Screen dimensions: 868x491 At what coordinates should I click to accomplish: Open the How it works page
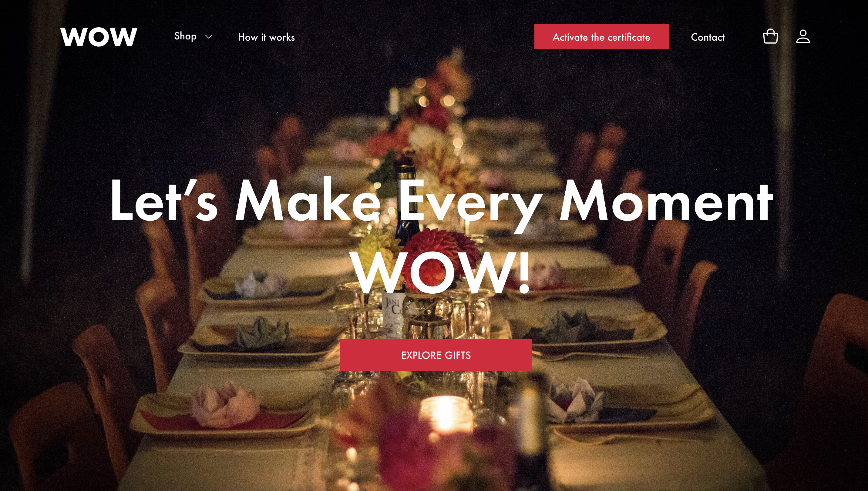coord(266,37)
